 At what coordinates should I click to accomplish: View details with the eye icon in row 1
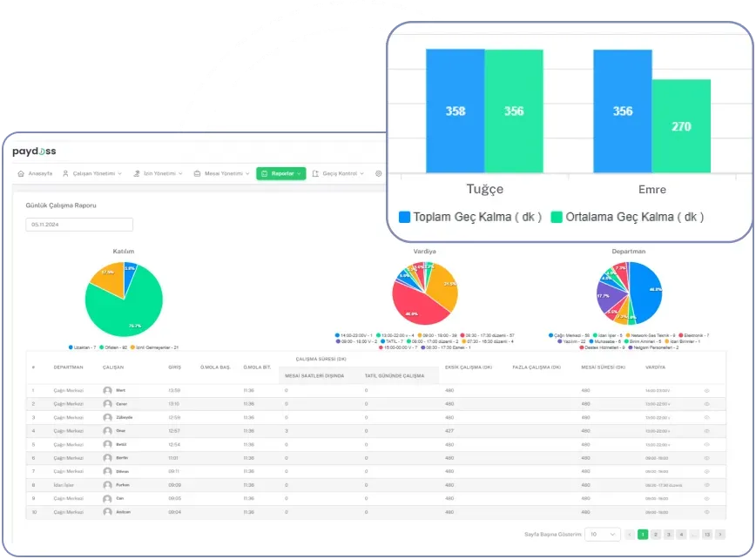point(707,391)
